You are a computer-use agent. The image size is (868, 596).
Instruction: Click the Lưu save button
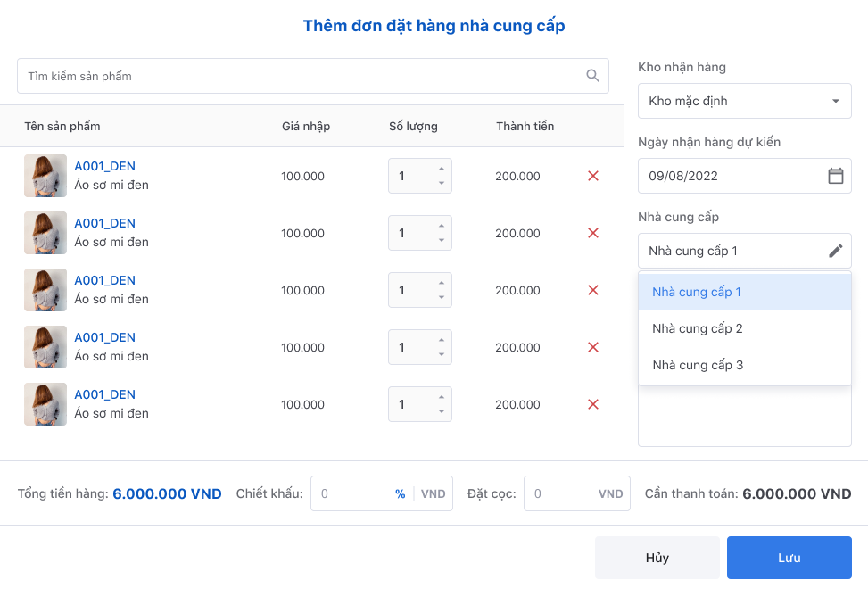coord(789,558)
